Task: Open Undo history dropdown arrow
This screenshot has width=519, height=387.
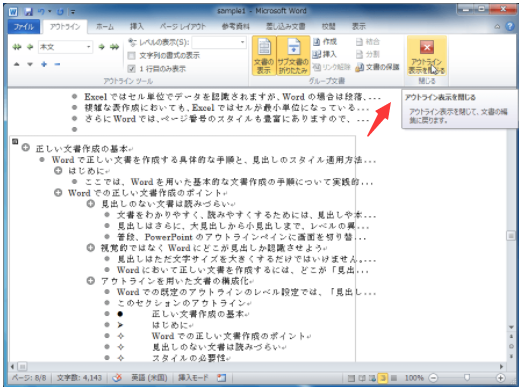Action: point(50,12)
